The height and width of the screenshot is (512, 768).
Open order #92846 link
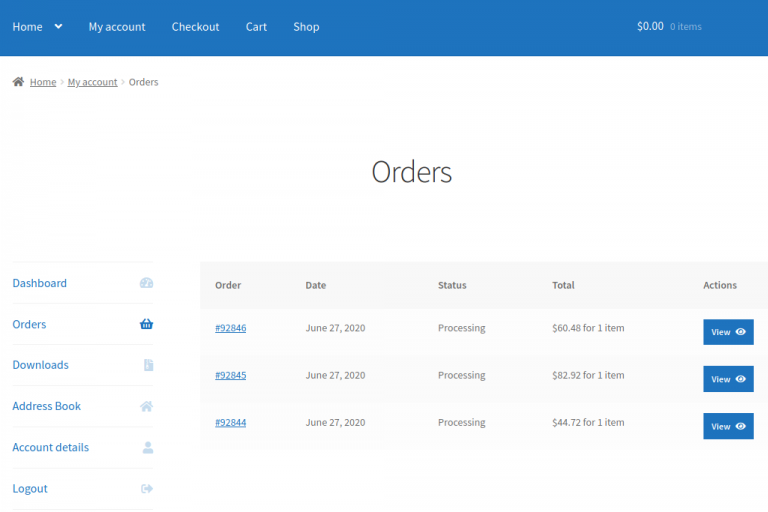click(x=231, y=328)
